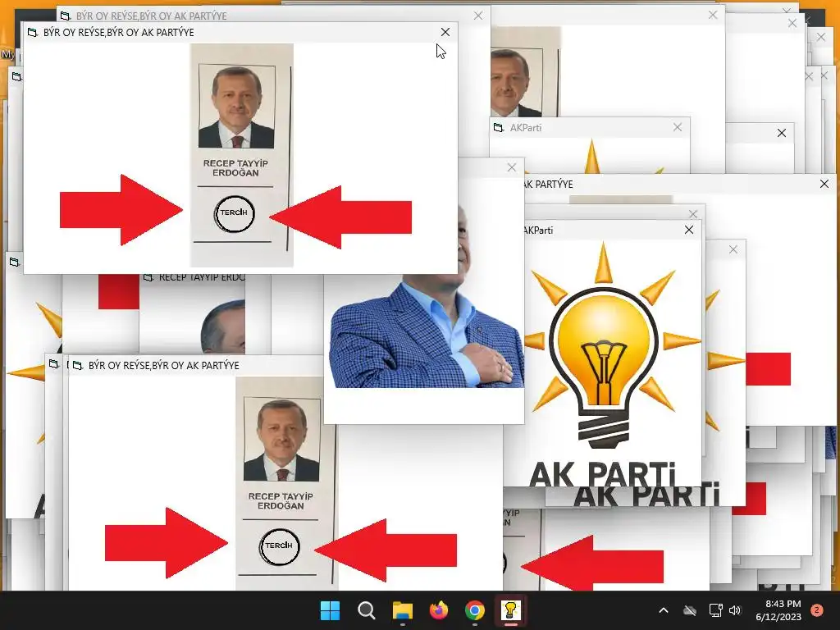Open the Windows Start menu
The image size is (840, 630).
(330, 610)
